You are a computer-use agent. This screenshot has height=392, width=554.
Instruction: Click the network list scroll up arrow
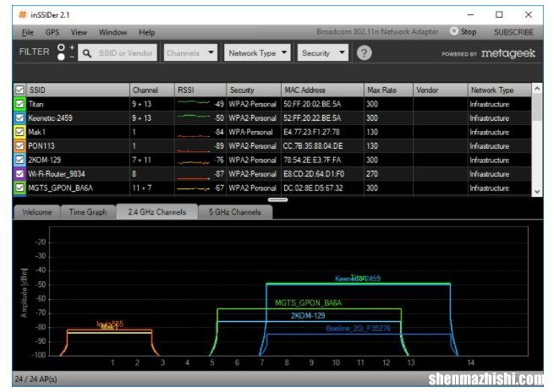(537, 89)
